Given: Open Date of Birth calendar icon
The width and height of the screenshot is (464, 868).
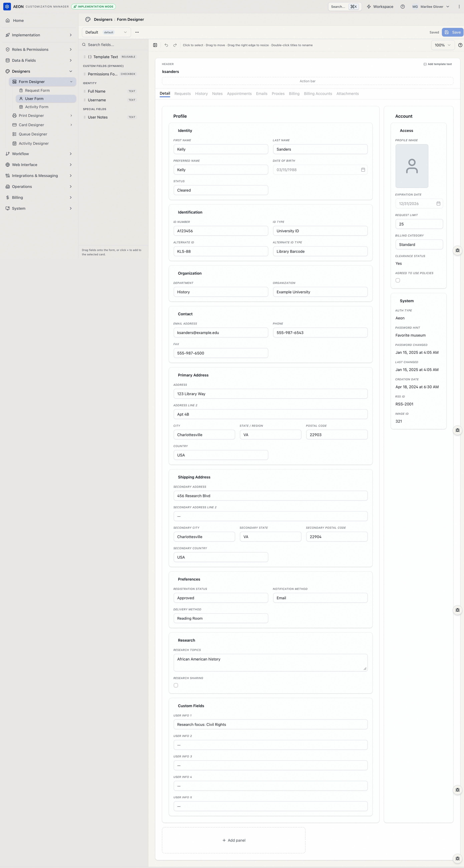Looking at the screenshot, I should tap(363, 170).
